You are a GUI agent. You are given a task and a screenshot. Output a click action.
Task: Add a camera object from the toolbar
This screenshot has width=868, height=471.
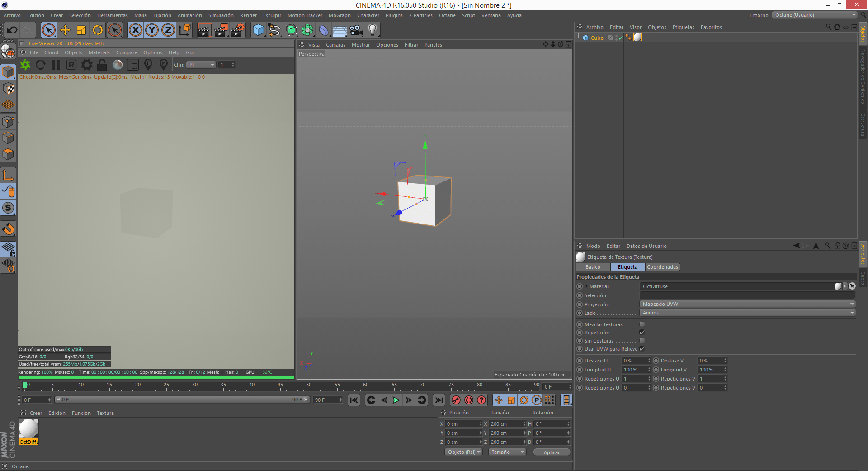coord(356,30)
